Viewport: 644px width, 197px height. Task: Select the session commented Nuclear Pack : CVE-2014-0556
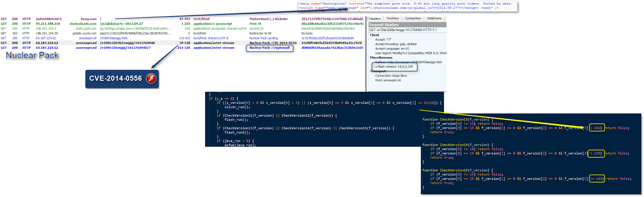[273, 43]
